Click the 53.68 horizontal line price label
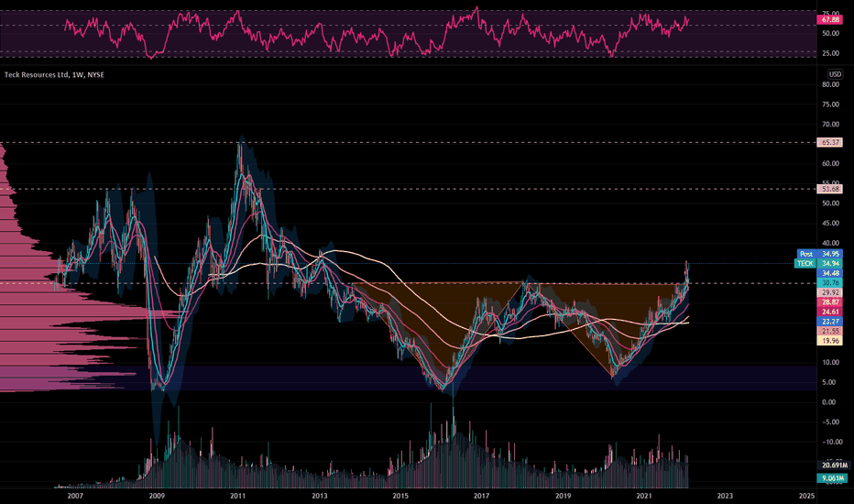 click(x=829, y=189)
